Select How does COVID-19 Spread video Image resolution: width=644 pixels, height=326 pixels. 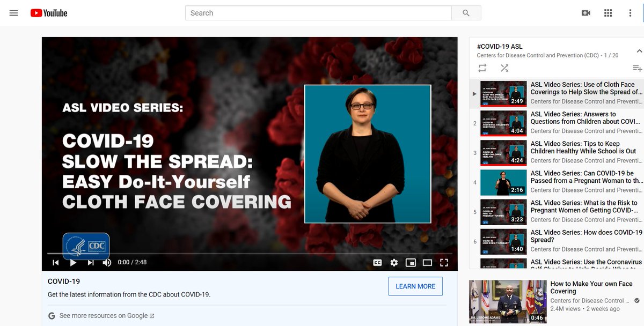(x=557, y=241)
